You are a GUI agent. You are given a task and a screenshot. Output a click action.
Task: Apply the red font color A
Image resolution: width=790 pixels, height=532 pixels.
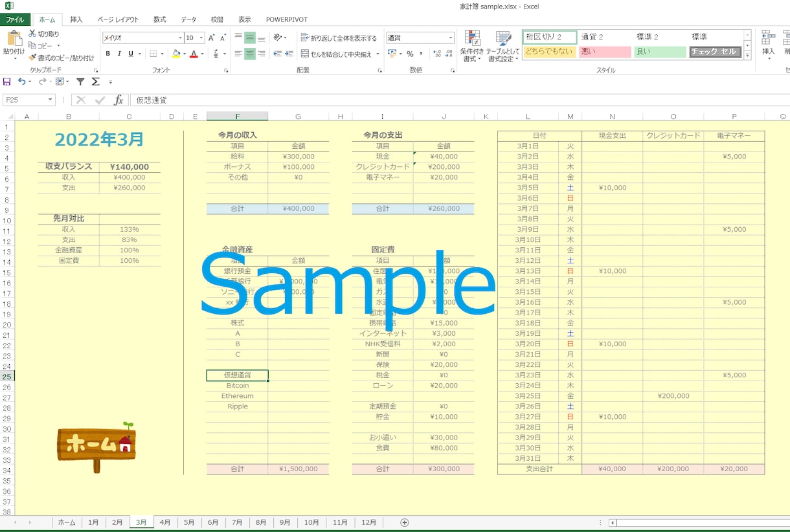[x=193, y=54]
